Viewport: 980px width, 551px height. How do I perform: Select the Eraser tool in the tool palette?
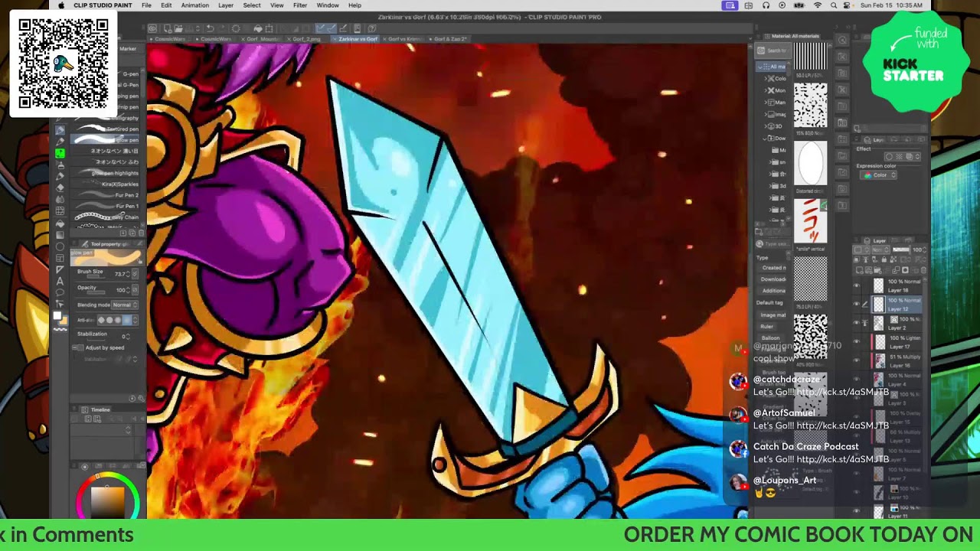(x=60, y=187)
